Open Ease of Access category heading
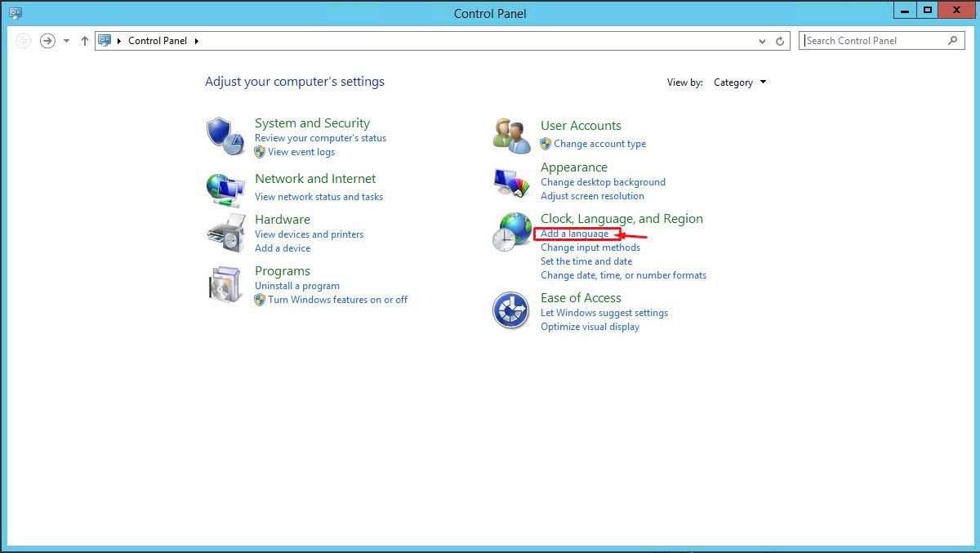The height and width of the screenshot is (553, 980). (581, 298)
